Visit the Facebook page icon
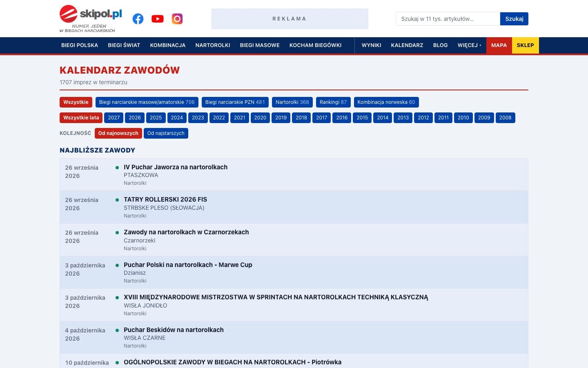The width and height of the screenshot is (588, 368). pos(138,19)
